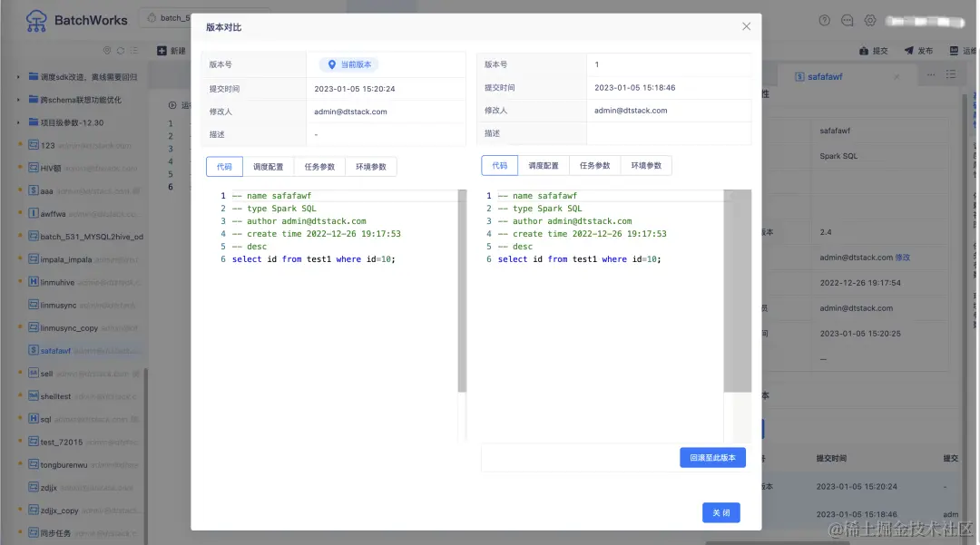Click the 修改 link beside admin@dtstack.com
The image size is (980, 545).
[903, 258]
